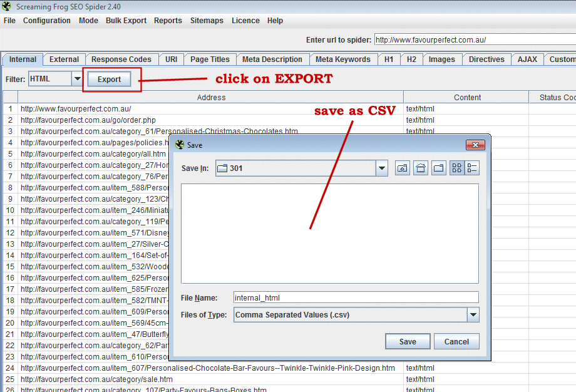Switch to the AJAX tab
576x392 pixels.
[x=528, y=59]
